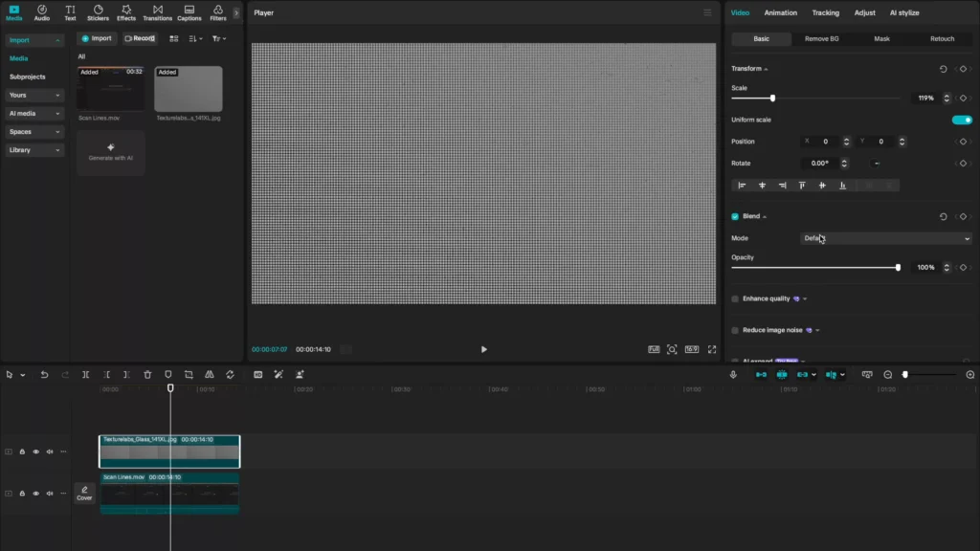980x551 pixels.
Task: Select the Filters panel icon
Action: point(217,12)
